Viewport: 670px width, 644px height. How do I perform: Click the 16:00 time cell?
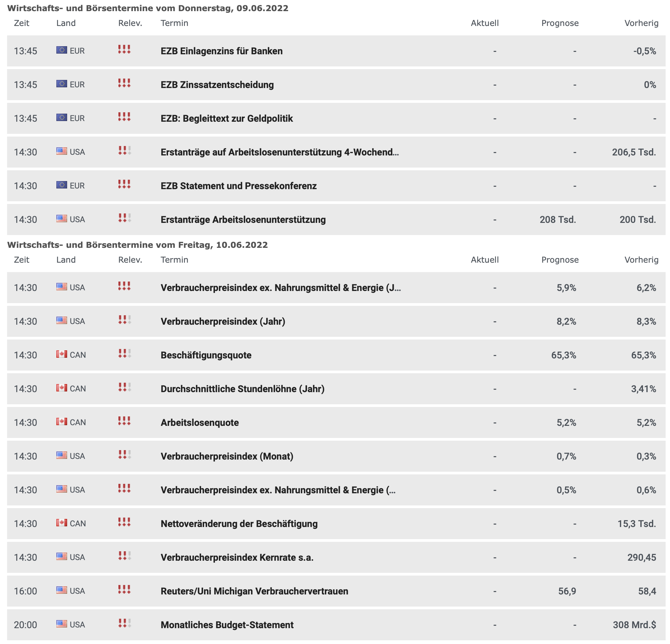[x=25, y=591]
